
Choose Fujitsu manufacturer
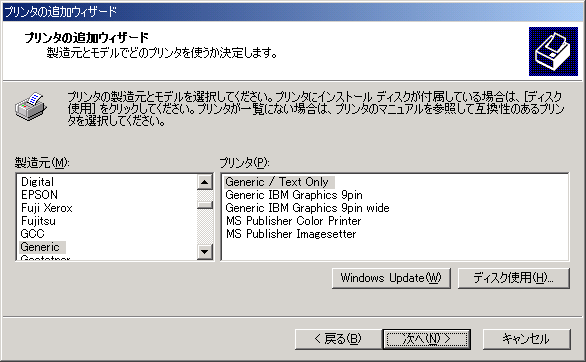tap(38, 221)
